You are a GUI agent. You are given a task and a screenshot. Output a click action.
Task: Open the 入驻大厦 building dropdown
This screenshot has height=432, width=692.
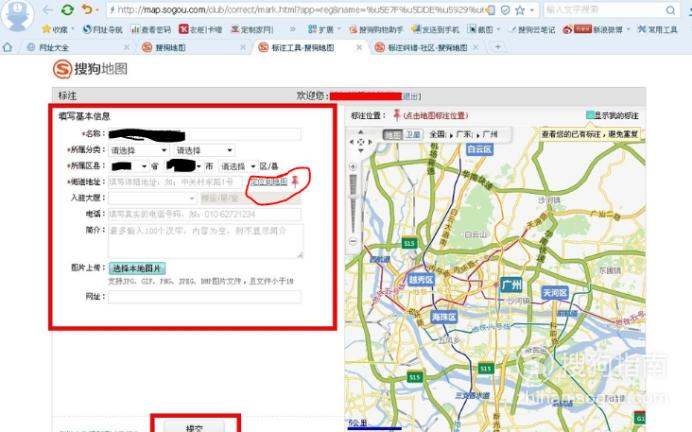coord(152,198)
